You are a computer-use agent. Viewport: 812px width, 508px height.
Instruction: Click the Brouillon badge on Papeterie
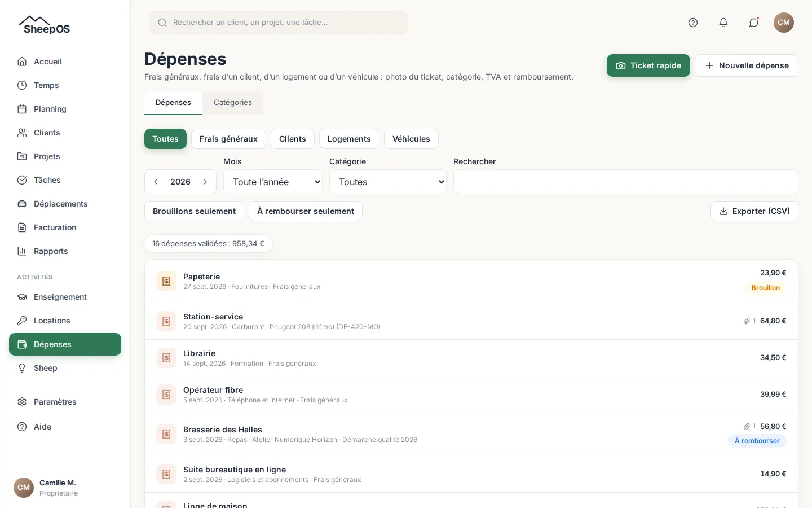click(766, 288)
